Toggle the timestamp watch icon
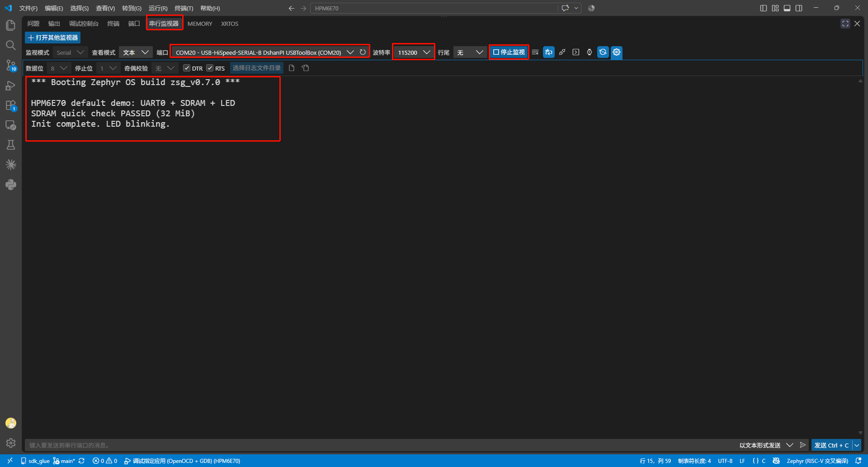The image size is (868, 467). (x=590, y=52)
